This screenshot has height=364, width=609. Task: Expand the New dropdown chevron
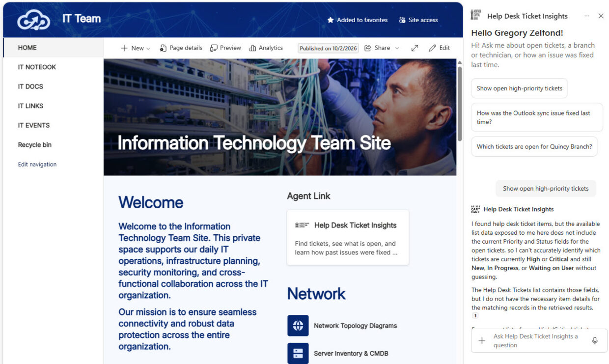coord(148,48)
